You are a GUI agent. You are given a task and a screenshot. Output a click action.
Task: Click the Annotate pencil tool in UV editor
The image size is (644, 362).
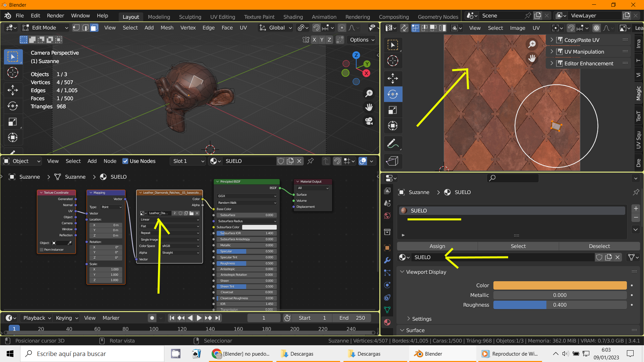[393, 143]
